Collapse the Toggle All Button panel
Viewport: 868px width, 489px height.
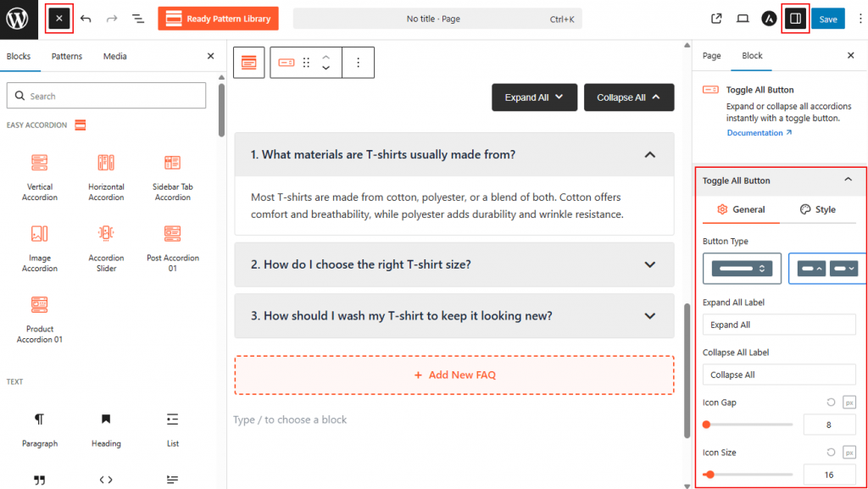tap(848, 180)
